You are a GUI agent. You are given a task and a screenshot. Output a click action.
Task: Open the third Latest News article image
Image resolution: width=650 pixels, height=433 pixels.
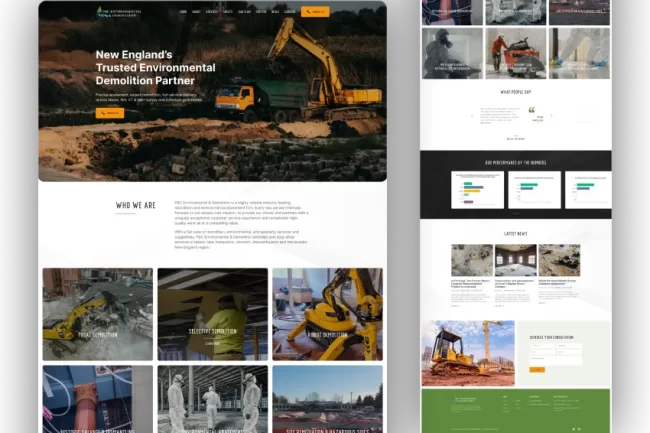(559, 260)
